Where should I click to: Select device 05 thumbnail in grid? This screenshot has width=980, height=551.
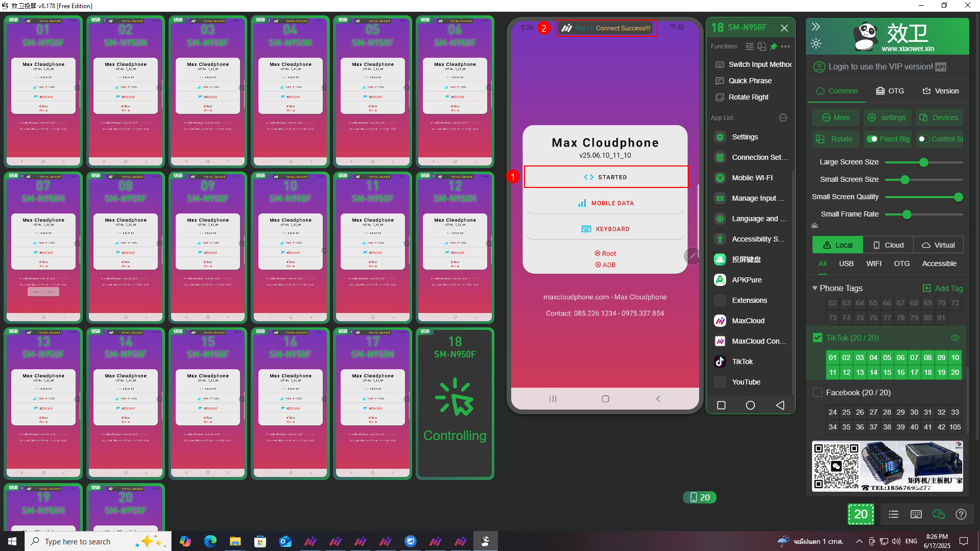point(372,91)
